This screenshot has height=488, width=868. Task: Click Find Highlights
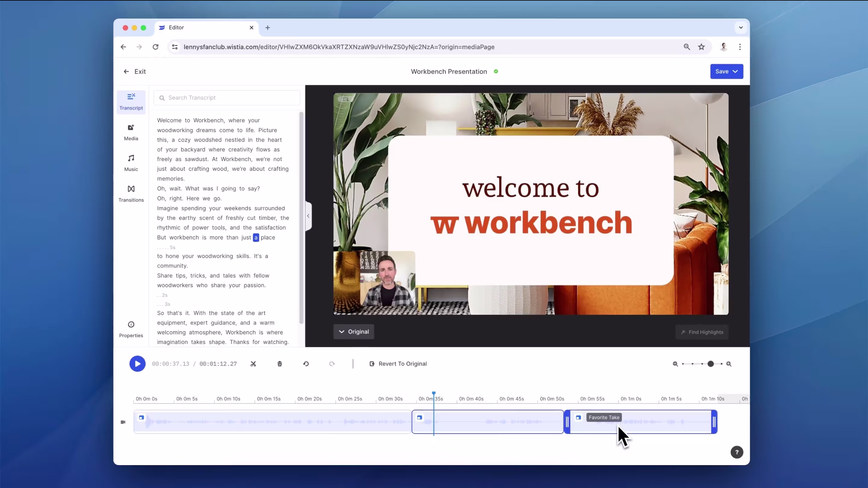coord(702,332)
